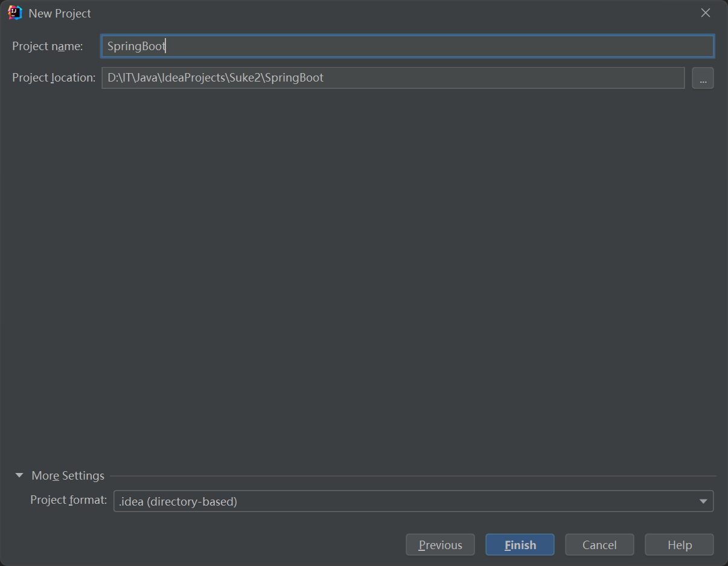Click the Project location path field

pos(392,77)
